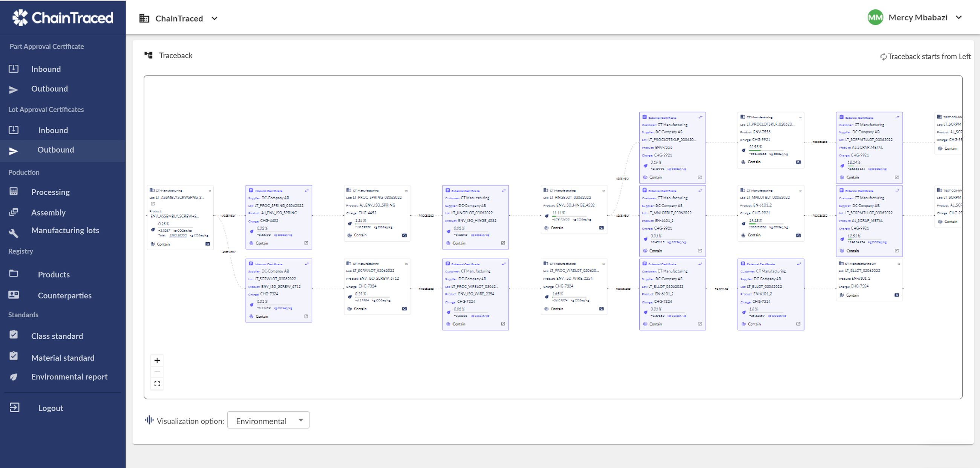Open the Visualization option dropdown
The width and height of the screenshot is (980, 468).
[268, 420]
